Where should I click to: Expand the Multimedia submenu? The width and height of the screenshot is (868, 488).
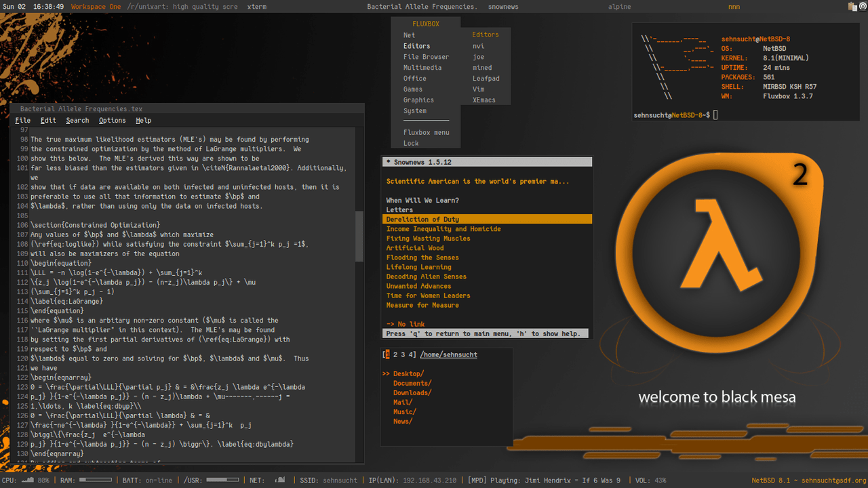click(x=425, y=68)
